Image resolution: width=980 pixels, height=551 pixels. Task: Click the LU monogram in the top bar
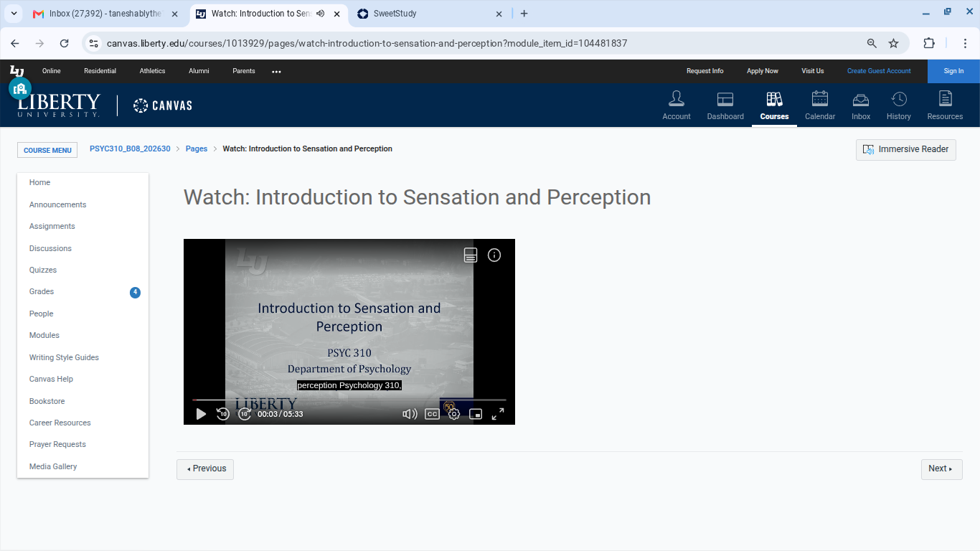[x=17, y=70]
